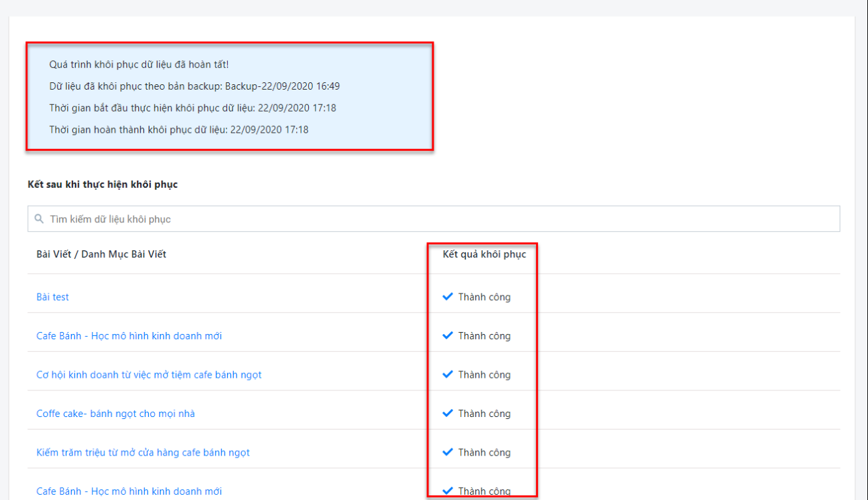The height and width of the screenshot is (500, 868).
Task: Select "Thành công" status in the "Coffe cake" row
Action: click(x=484, y=414)
